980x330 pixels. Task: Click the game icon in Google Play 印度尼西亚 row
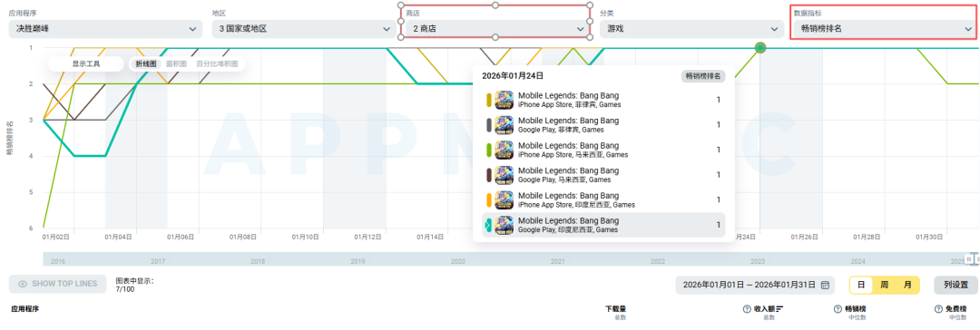pyautogui.click(x=504, y=225)
